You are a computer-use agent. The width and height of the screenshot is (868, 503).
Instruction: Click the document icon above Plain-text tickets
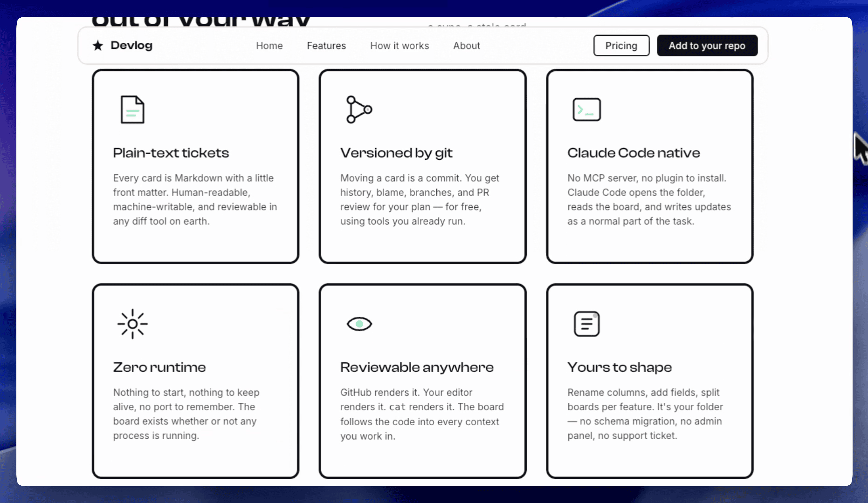(x=132, y=109)
